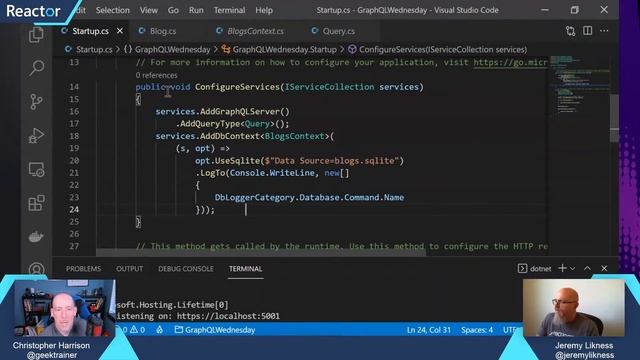Open the https://go.micr link in the comment

(x=510, y=62)
